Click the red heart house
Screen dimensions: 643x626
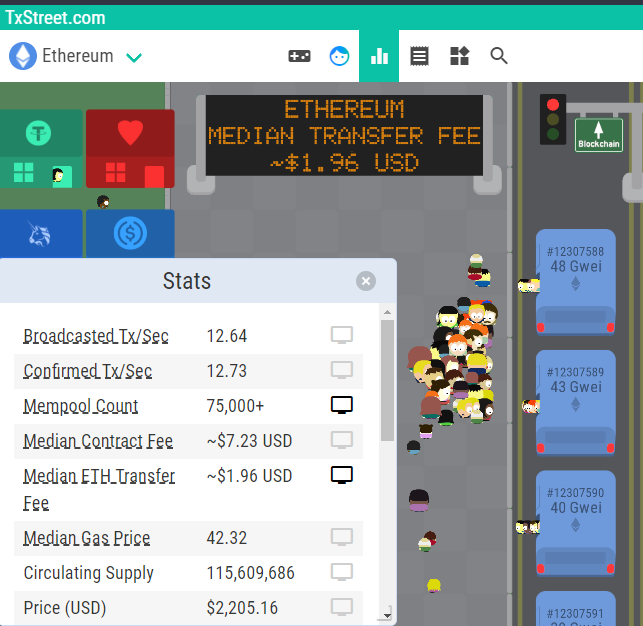(x=130, y=149)
